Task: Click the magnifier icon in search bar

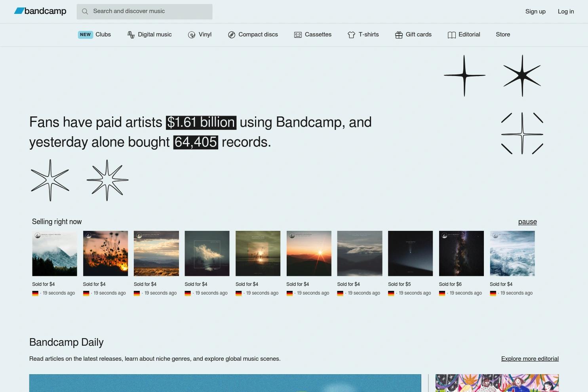Action: [x=85, y=11]
